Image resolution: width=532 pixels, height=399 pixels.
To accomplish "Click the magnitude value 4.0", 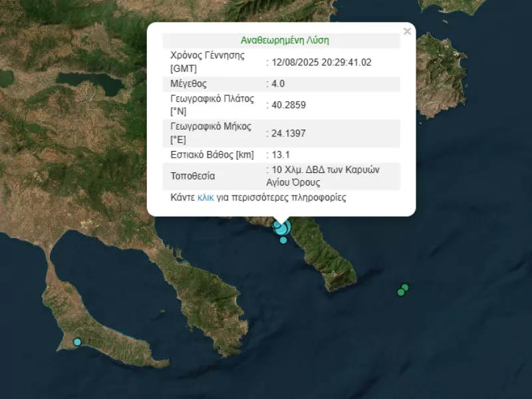I will click(278, 84).
